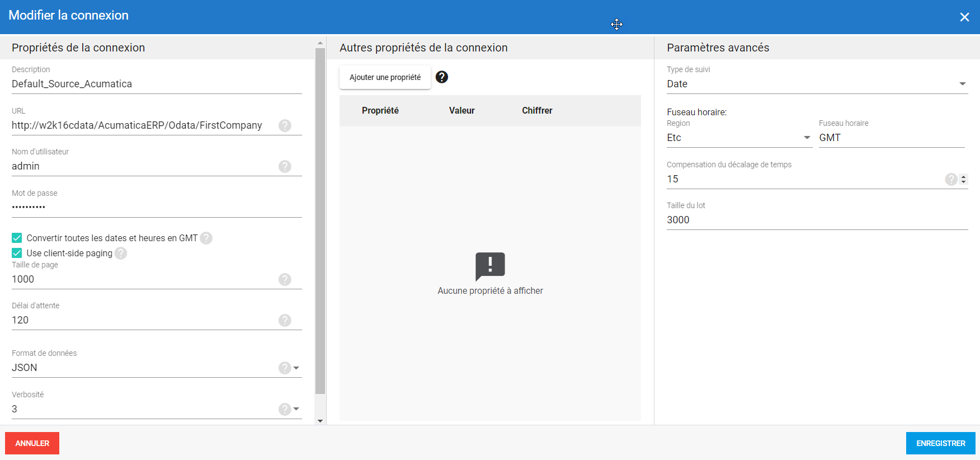This screenshot has height=460, width=980.
Task: Click the Propriété column header
Action: 380,111
